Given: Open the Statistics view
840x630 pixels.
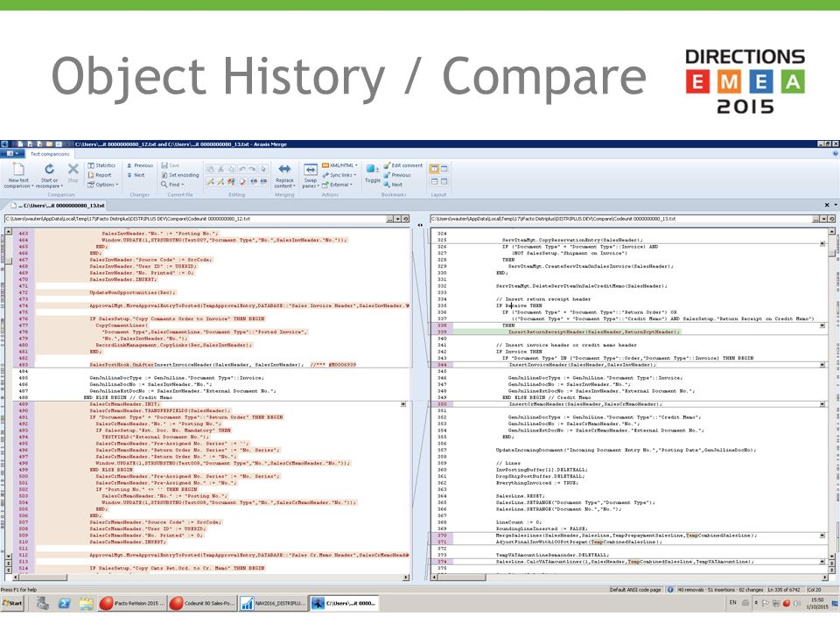Looking at the screenshot, I should (101, 165).
